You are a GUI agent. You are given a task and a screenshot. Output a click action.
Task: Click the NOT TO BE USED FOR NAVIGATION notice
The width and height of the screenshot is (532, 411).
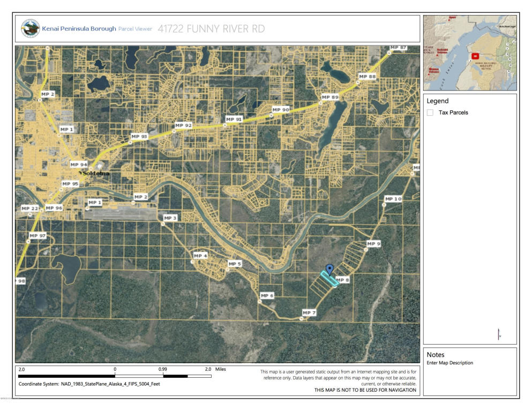[365, 390]
